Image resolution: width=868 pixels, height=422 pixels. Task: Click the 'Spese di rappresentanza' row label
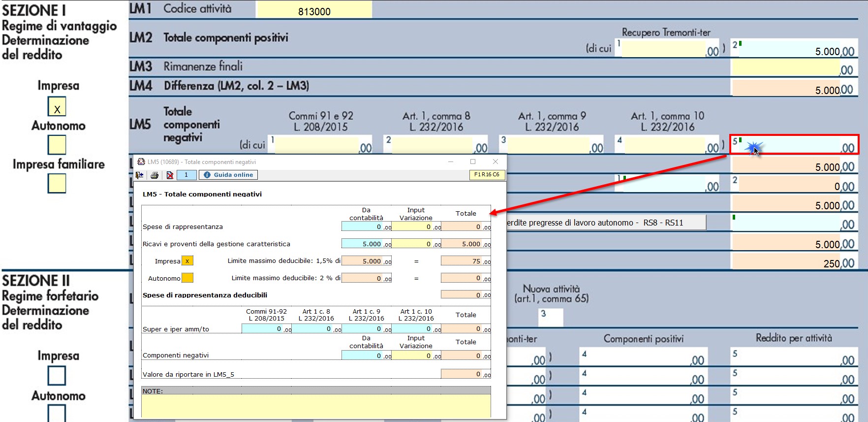[183, 227]
